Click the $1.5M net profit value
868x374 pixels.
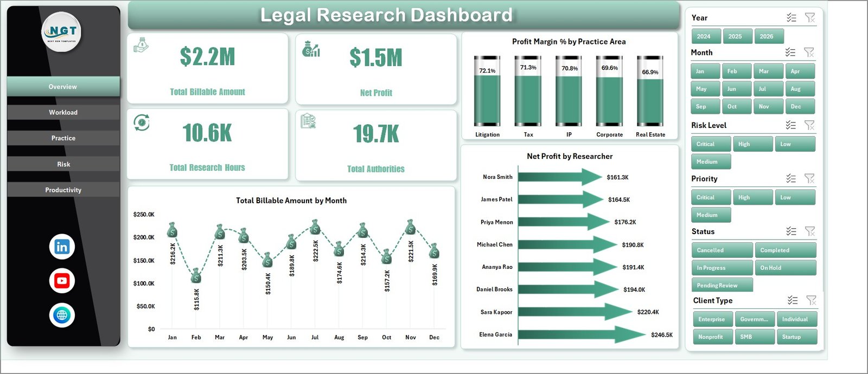pyautogui.click(x=376, y=57)
